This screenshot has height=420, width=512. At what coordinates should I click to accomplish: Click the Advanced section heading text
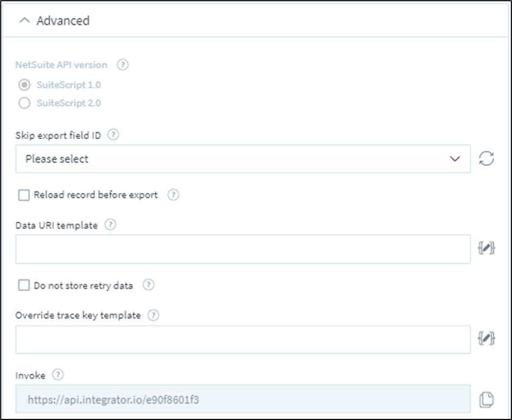[63, 21]
